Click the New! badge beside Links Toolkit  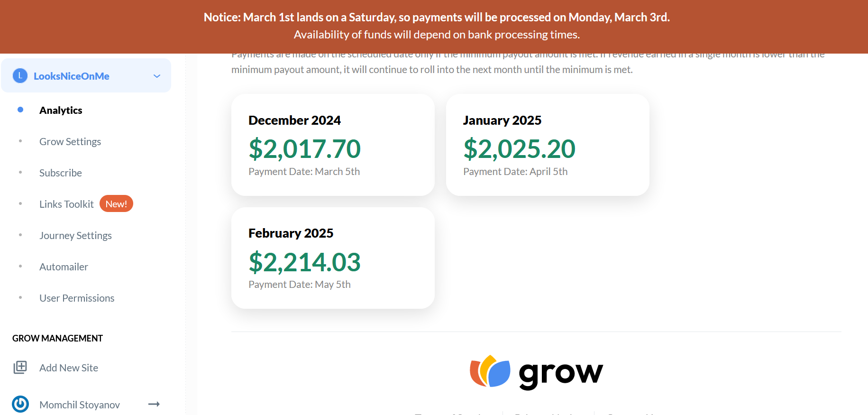pos(116,204)
